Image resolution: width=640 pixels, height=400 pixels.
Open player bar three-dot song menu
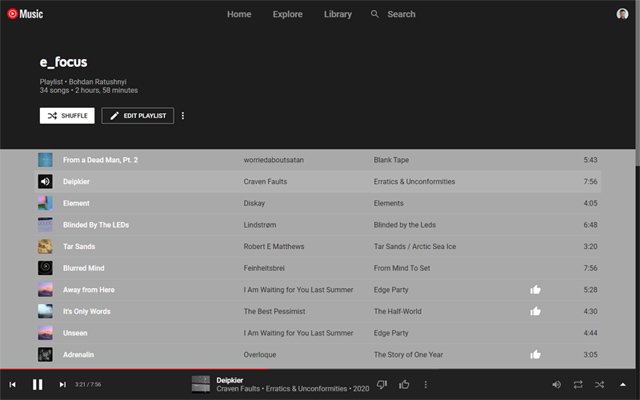click(x=426, y=384)
